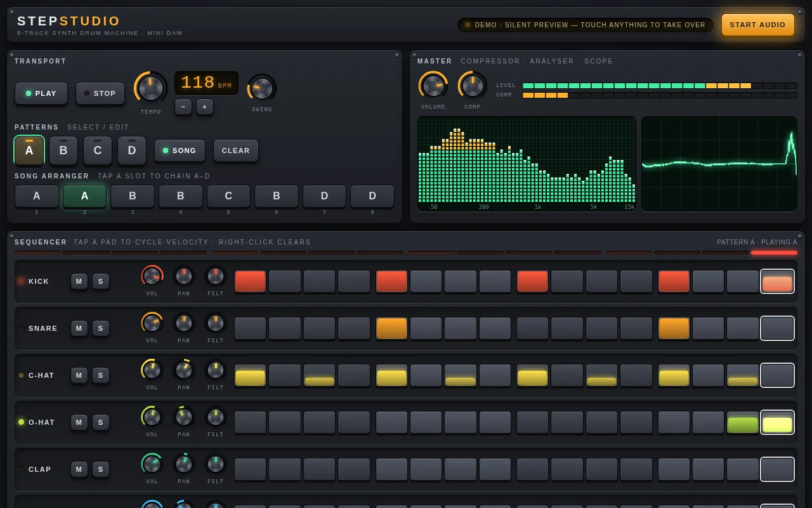Click song arranger slot 8
The height and width of the screenshot is (508, 812).
coord(372,196)
